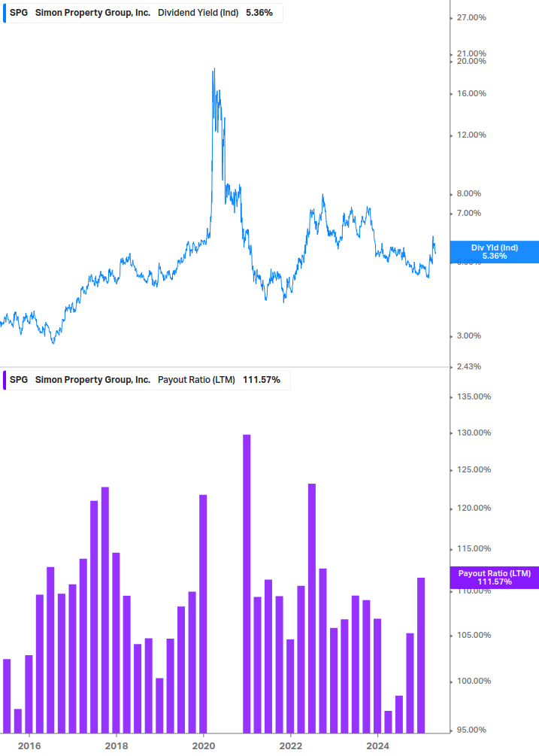Click the 2018 x-axis label
Screen dimensions: 539x756
click(117, 746)
